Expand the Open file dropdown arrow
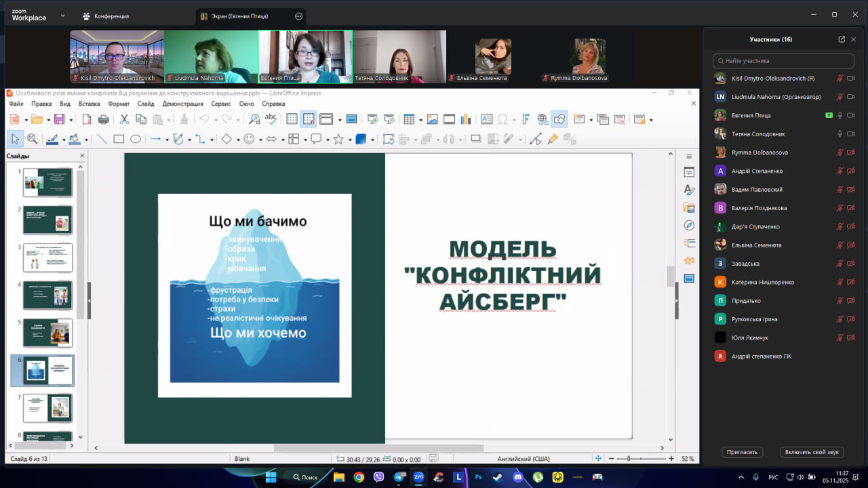The height and width of the screenshot is (488, 868). tap(48, 120)
